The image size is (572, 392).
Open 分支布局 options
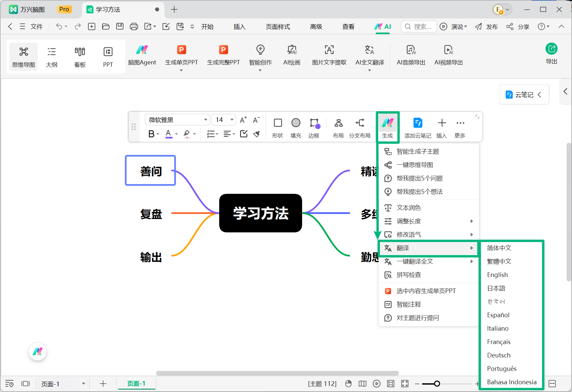click(x=360, y=128)
